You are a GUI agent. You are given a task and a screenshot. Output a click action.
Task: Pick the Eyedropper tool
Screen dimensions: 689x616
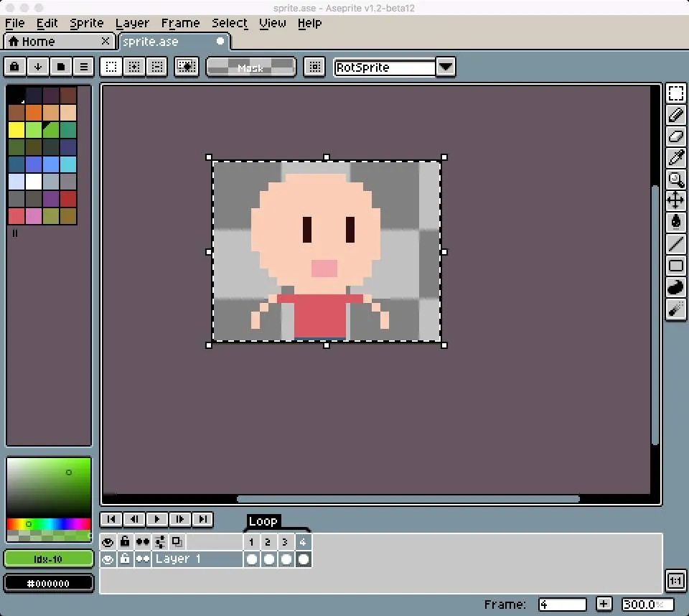click(x=676, y=157)
